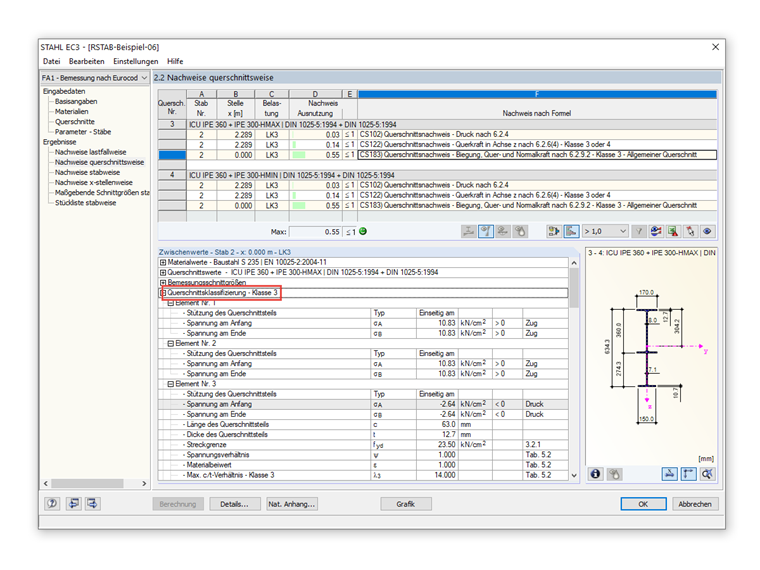
Task: Click the help question mark icon
Action: [50, 504]
